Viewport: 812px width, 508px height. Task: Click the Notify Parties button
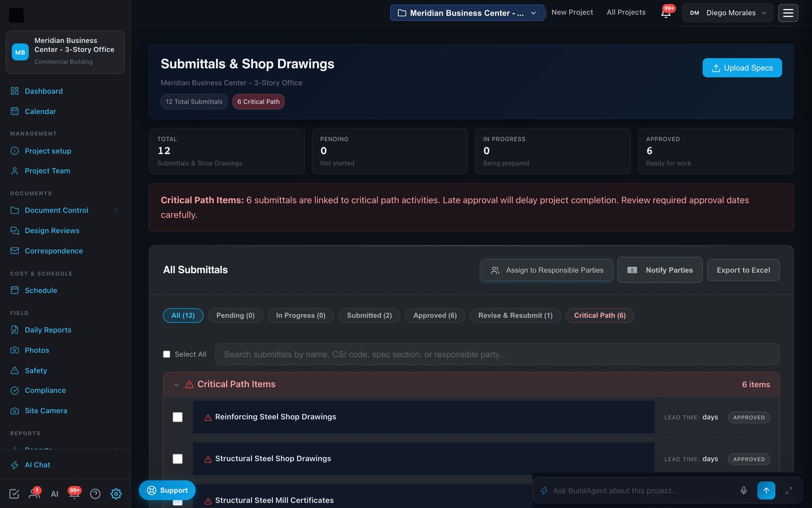click(660, 270)
